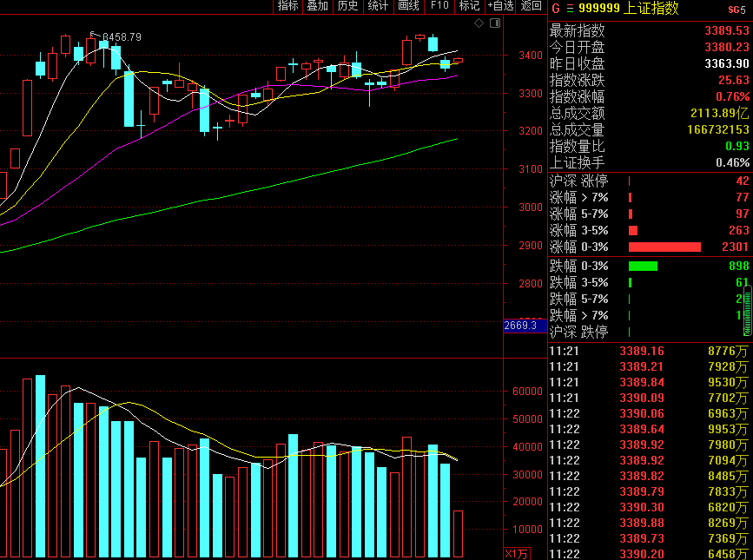Click tick row with price 3390.20
This screenshot has height=560, width=753.
pos(650,554)
